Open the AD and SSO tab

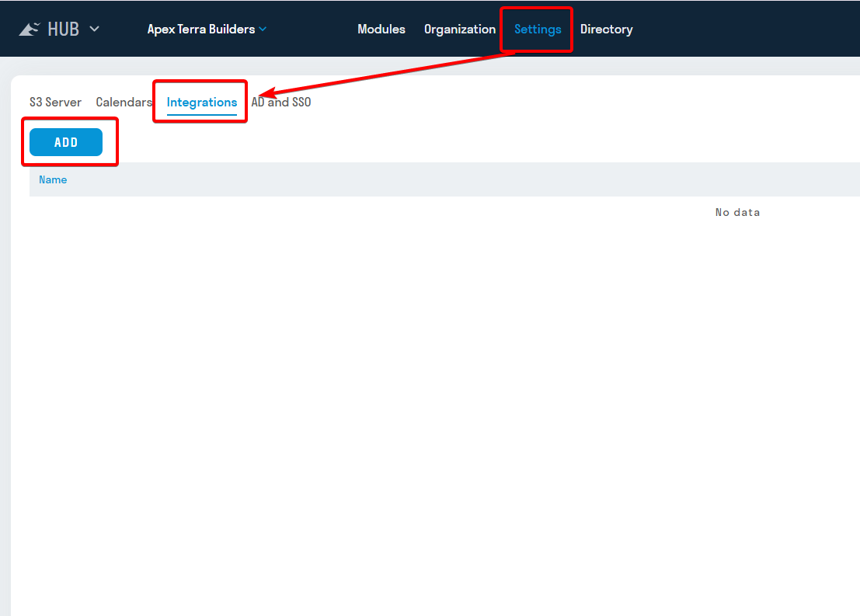(x=280, y=102)
